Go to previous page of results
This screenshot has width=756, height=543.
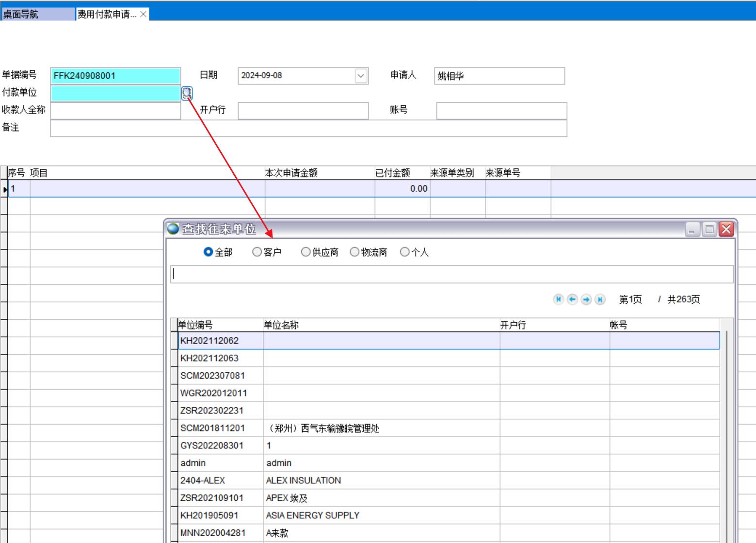pyautogui.click(x=572, y=299)
